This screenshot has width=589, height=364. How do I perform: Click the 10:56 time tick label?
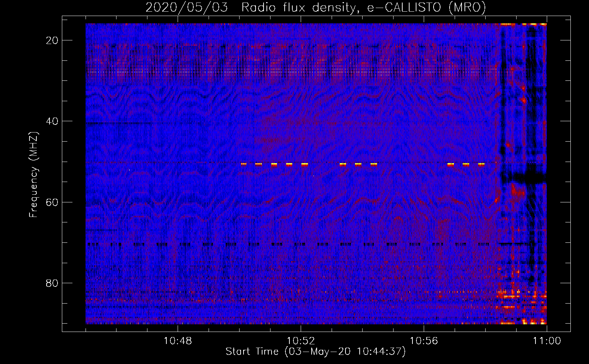coord(424,341)
